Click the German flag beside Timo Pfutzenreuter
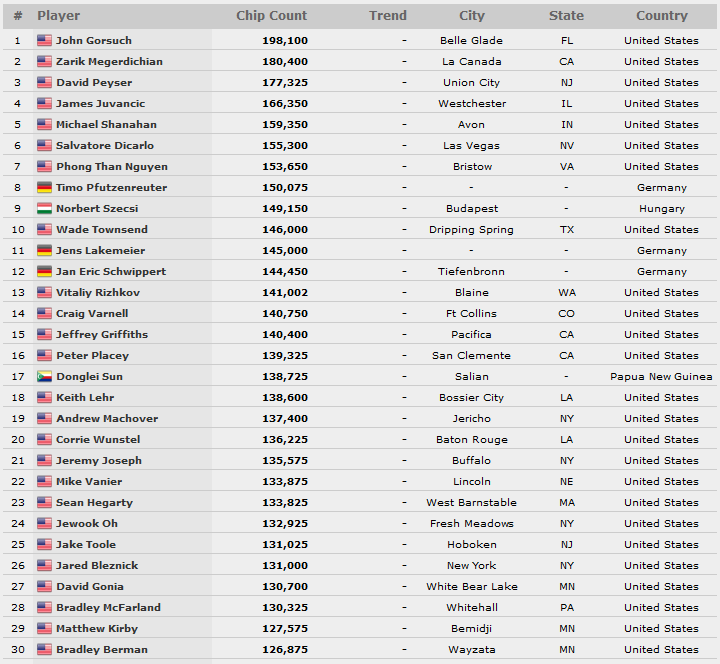This screenshot has height=664, width=720. click(x=44, y=187)
